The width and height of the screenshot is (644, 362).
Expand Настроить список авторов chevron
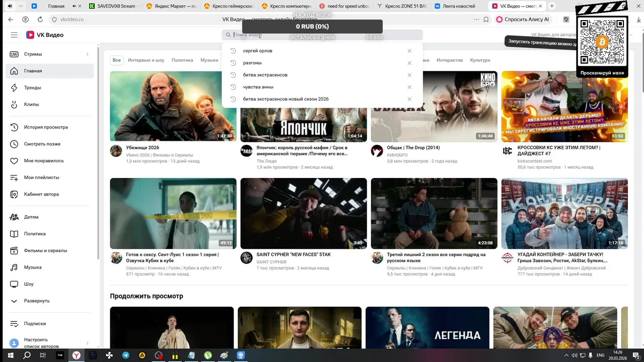[x=87, y=343]
